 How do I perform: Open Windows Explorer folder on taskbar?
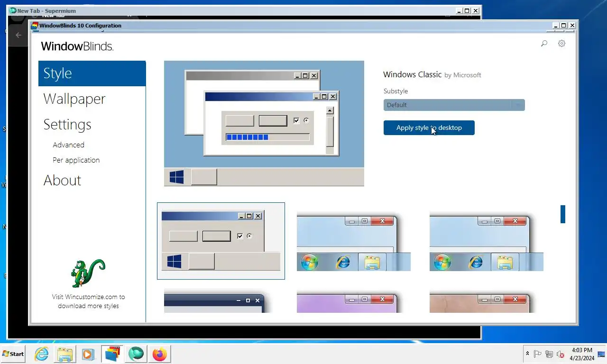click(65, 354)
